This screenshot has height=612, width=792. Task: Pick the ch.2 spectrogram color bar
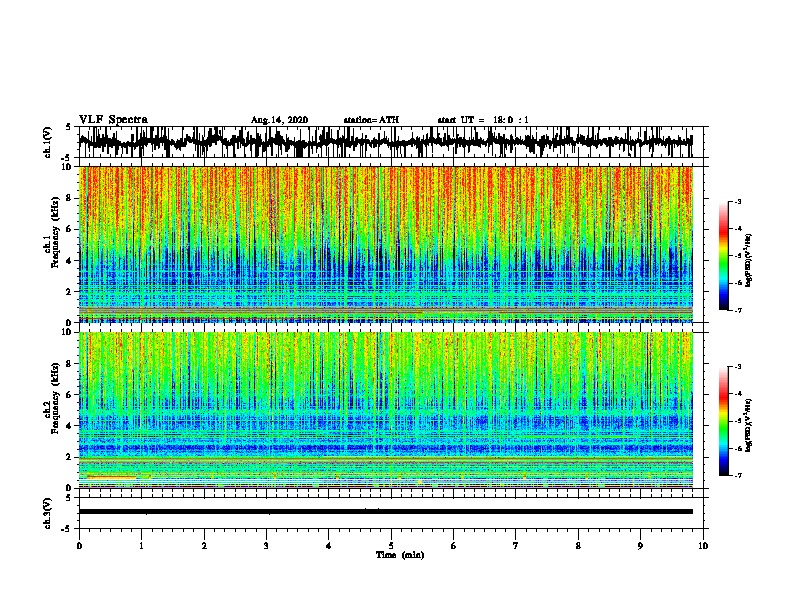click(x=723, y=421)
